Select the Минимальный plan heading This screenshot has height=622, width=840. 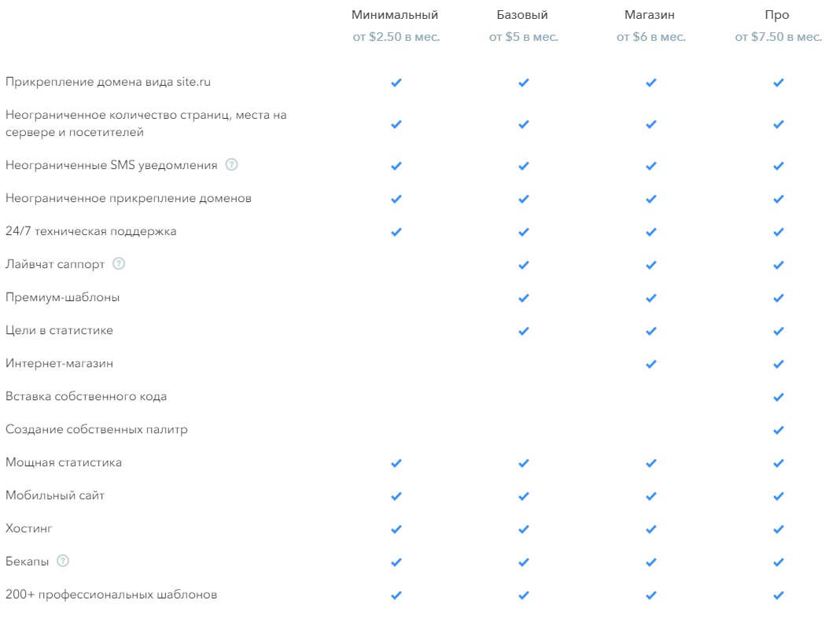pos(395,15)
